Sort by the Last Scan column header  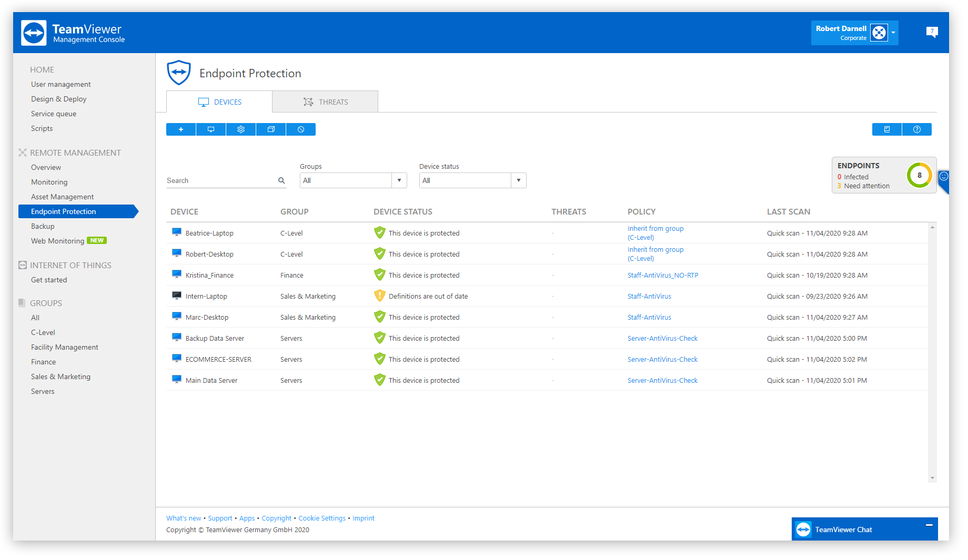788,211
